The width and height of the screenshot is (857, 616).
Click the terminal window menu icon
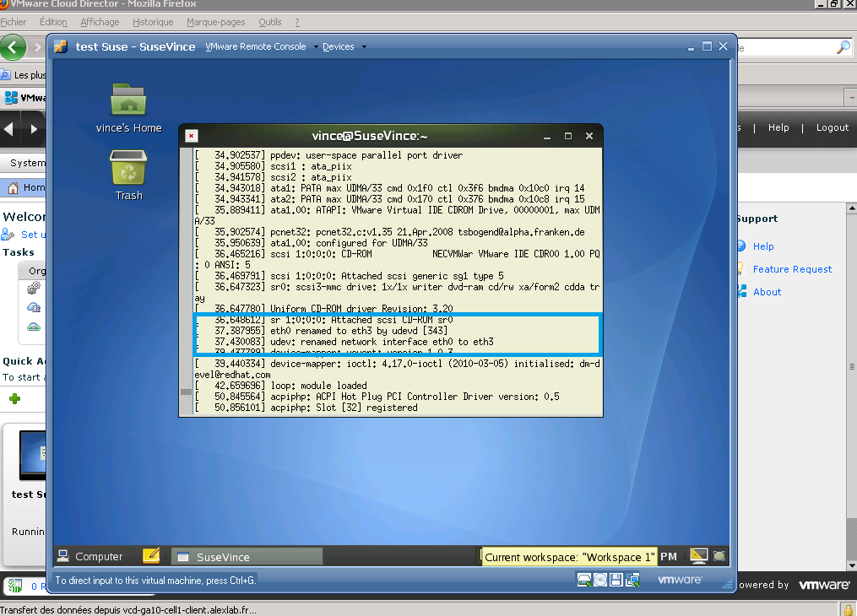coord(192,136)
